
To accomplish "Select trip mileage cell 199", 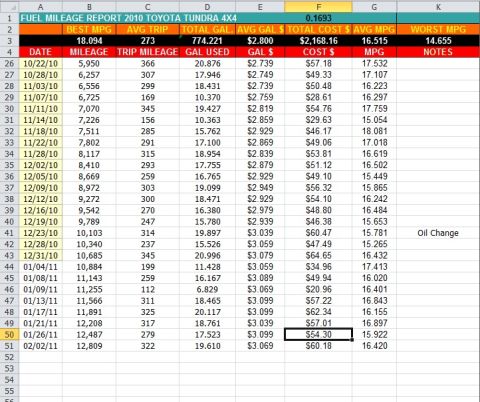I will (x=148, y=267).
